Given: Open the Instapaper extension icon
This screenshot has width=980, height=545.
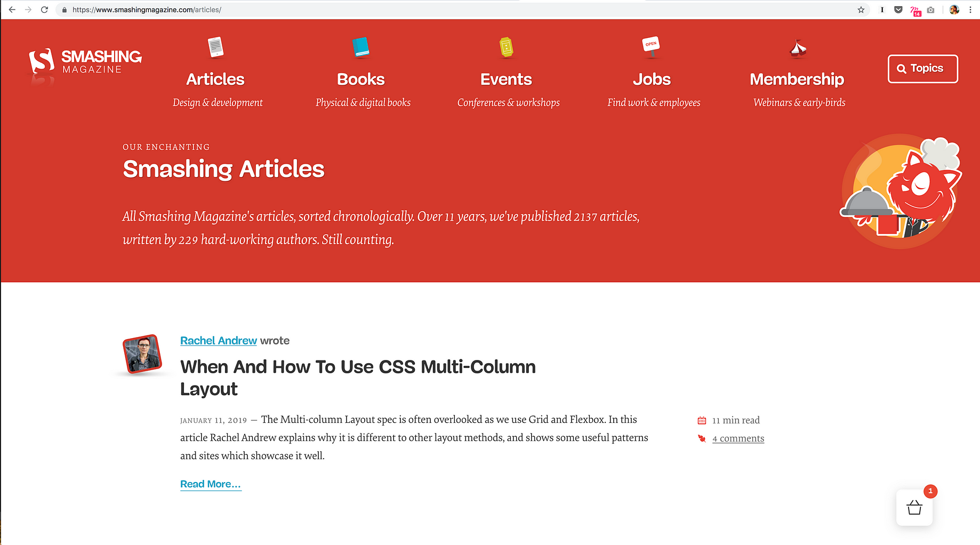Looking at the screenshot, I should pos(882,10).
